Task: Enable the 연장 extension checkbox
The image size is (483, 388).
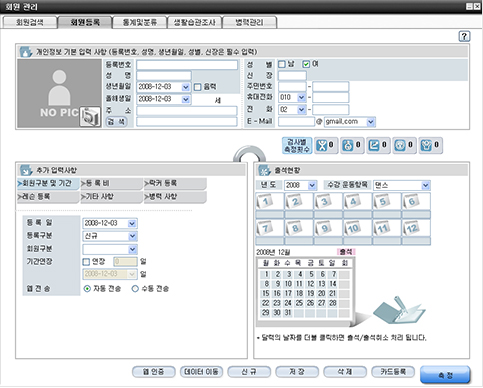Action: [x=86, y=262]
